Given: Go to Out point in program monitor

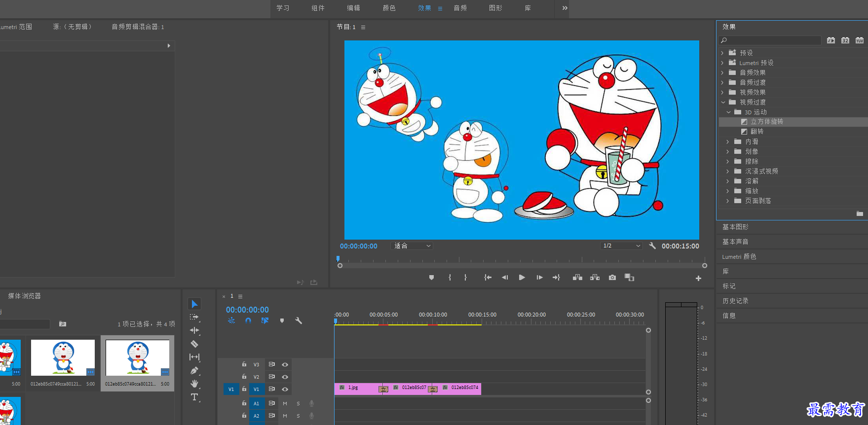Looking at the screenshot, I should click(556, 278).
